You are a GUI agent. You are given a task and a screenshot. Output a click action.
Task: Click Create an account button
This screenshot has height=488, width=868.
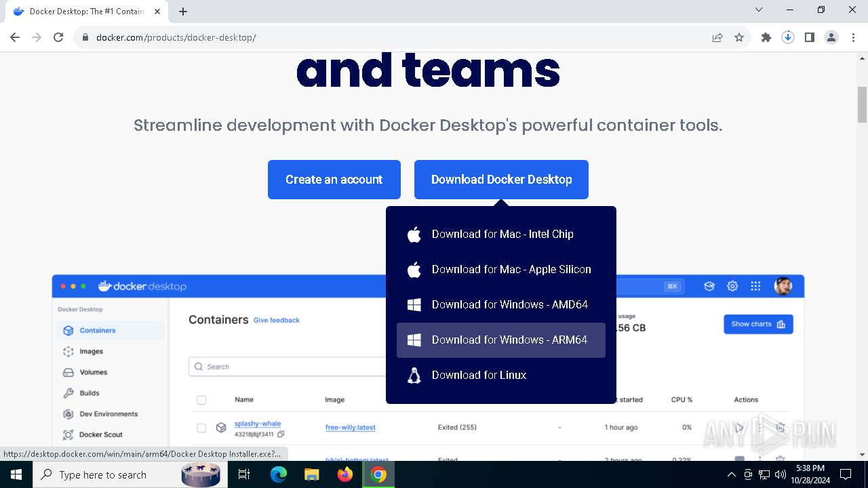coord(334,180)
